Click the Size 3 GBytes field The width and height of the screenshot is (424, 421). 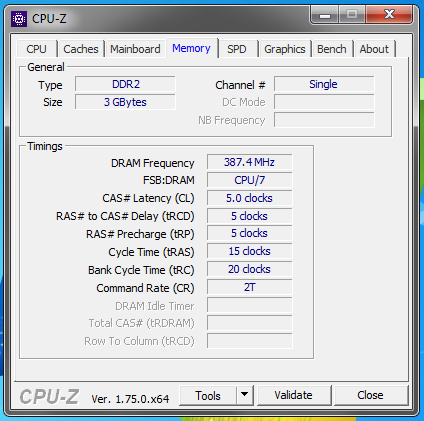(125, 102)
